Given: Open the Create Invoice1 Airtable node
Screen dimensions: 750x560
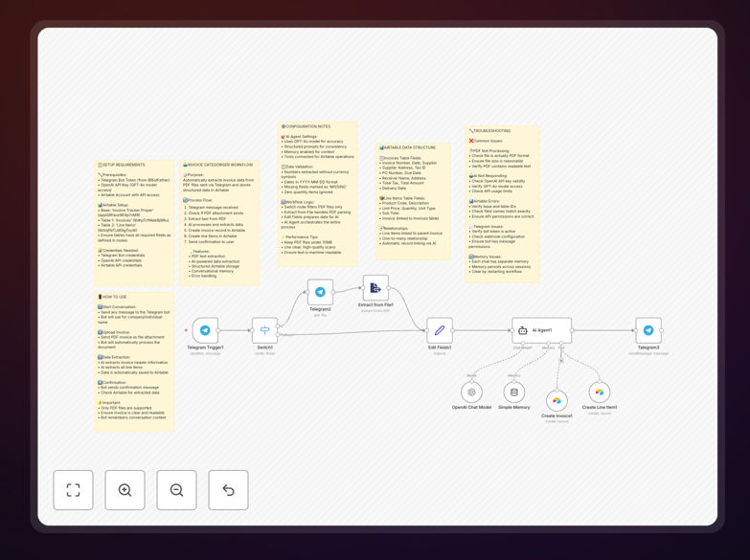Looking at the screenshot, I should coord(557,401).
